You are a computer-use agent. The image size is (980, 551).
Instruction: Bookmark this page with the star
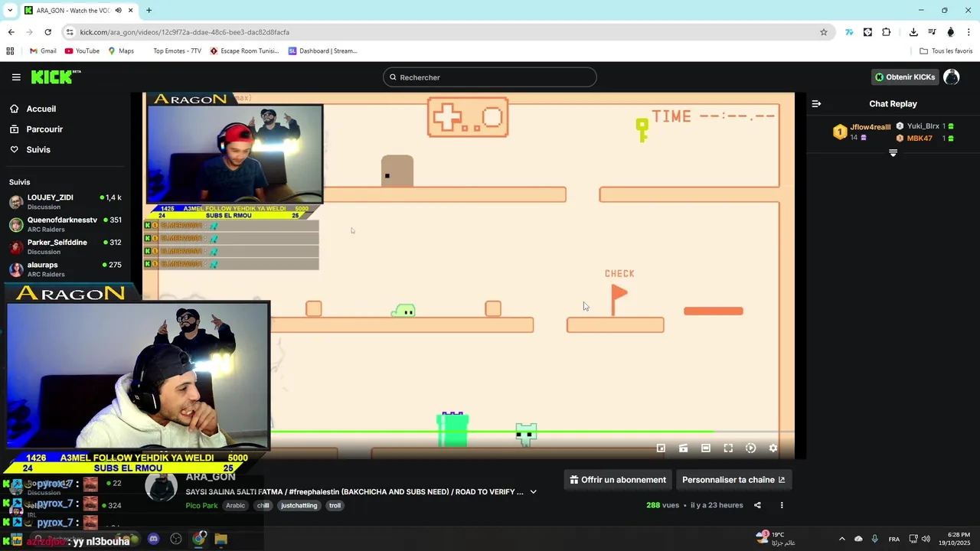point(824,32)
